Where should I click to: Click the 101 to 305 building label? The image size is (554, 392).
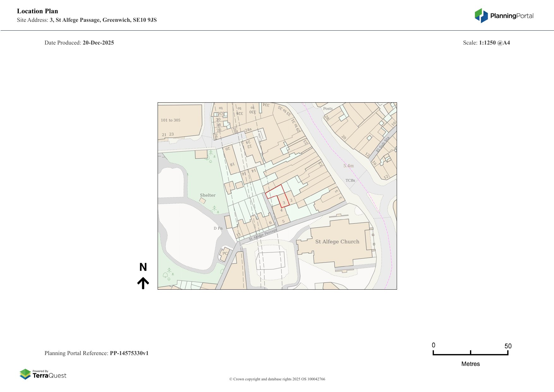170,120
